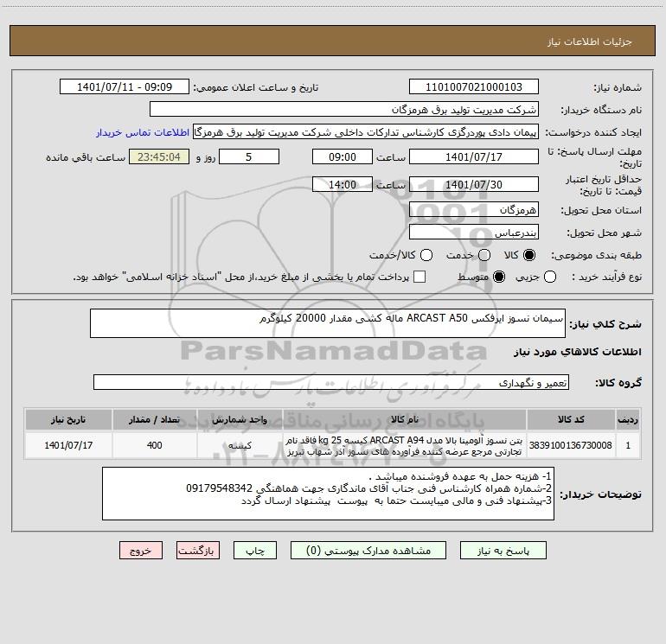Click the general need description text box
Image resolution: width=666 pixels, height=644 pixels.
pos(328,323)
